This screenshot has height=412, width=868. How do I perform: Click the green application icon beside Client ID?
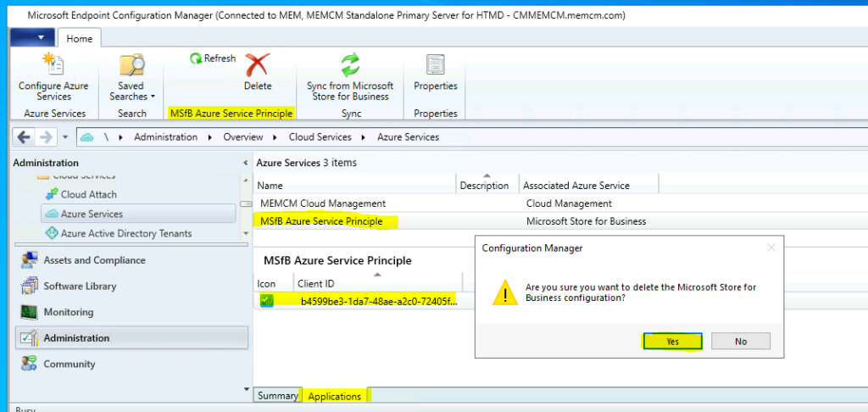267,301
